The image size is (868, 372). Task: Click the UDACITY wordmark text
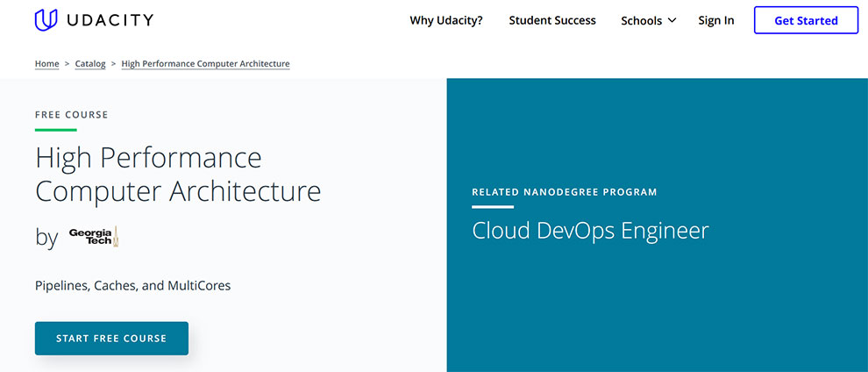click(x=110, y=20)
